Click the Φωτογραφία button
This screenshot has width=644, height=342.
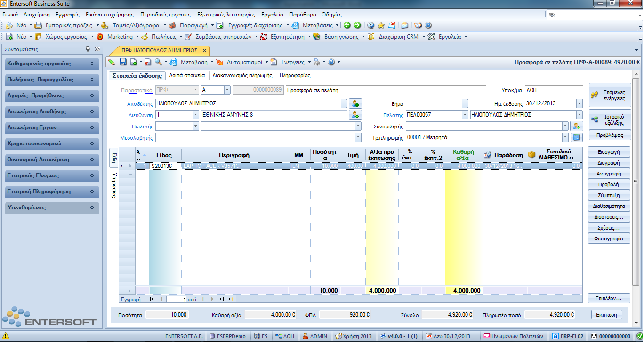tap(609, 239)
